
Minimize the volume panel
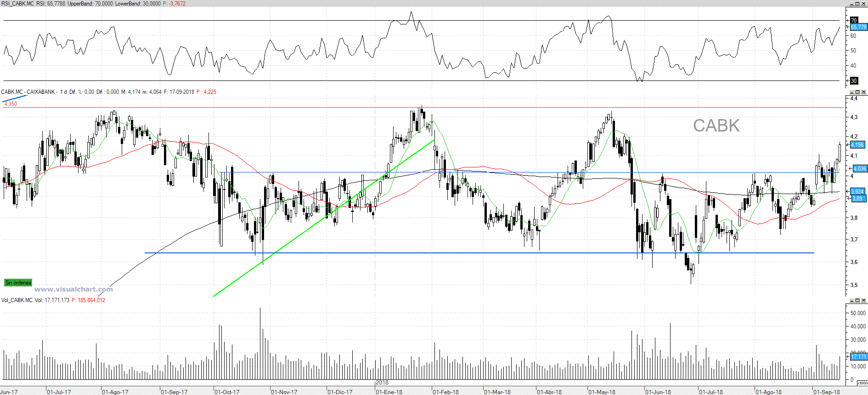point(851,300)
